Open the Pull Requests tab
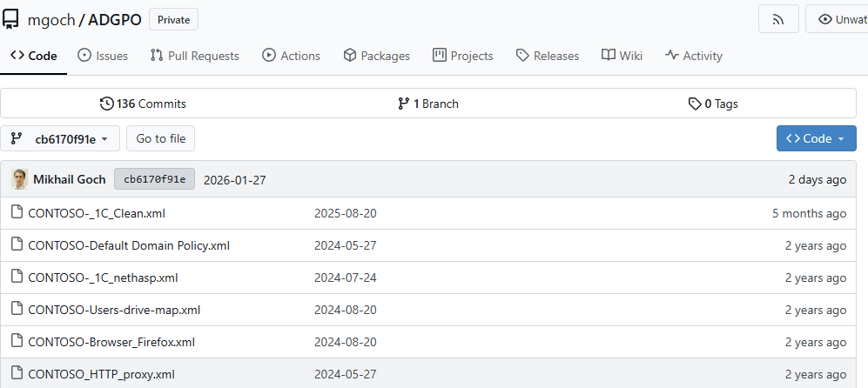The width and height of the screenshot is (868, 388). tap(195, 56)
